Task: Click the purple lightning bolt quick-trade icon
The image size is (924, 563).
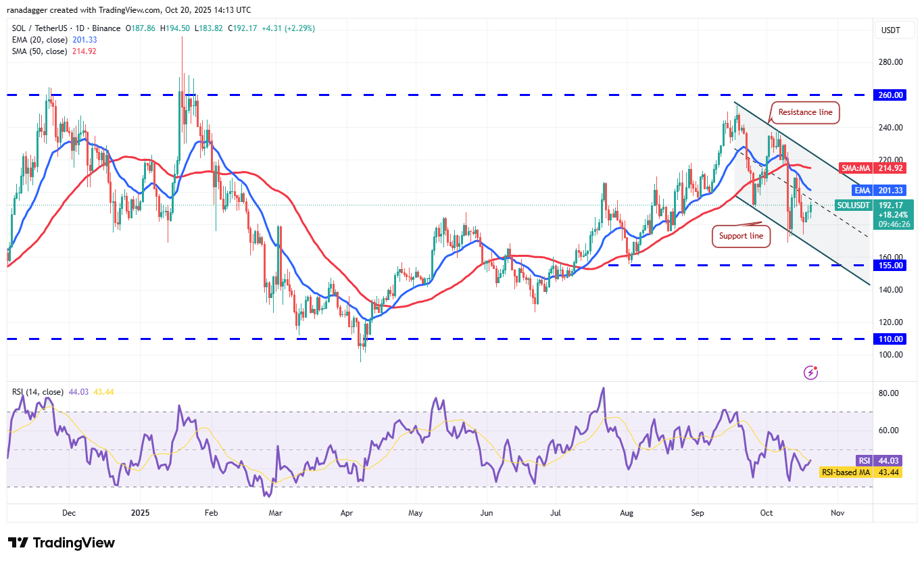Action: (x=809, y=372)
